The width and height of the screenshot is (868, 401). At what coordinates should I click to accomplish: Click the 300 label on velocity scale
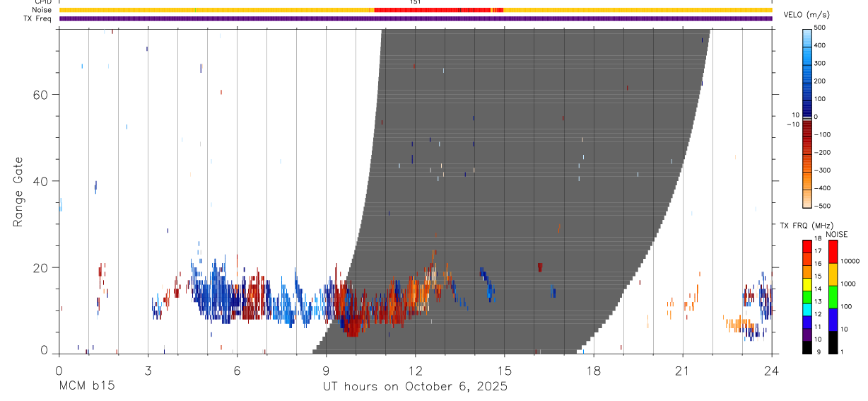(820, 63)
